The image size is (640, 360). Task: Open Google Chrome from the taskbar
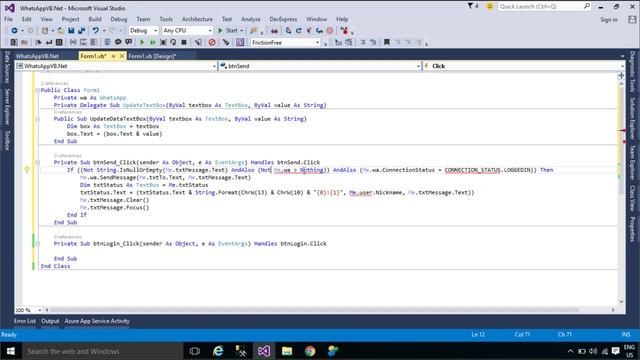click(310, 351)
